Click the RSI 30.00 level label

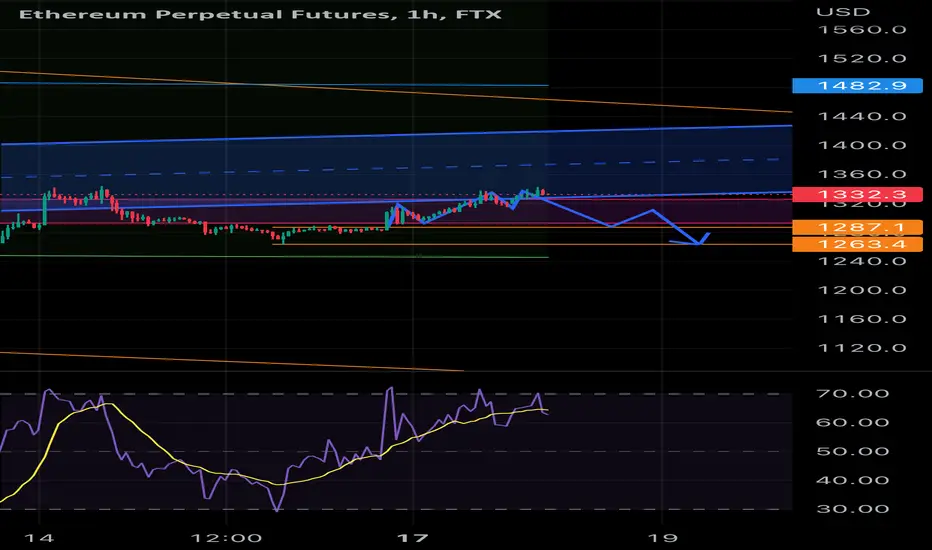853,509
